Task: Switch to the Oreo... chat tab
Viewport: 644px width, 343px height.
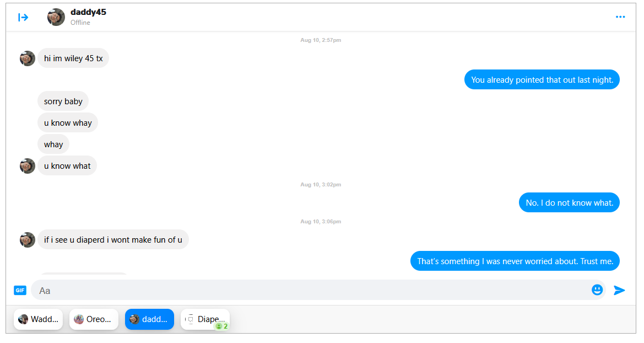Action: pos(94,319)
